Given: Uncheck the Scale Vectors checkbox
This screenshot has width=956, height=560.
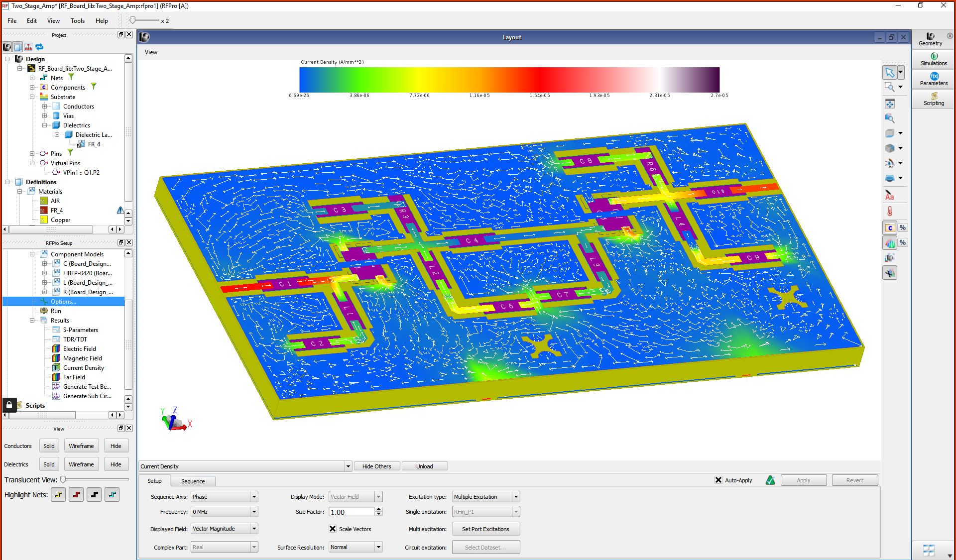Looking at the screenshot, I should [x=333, y=529].
